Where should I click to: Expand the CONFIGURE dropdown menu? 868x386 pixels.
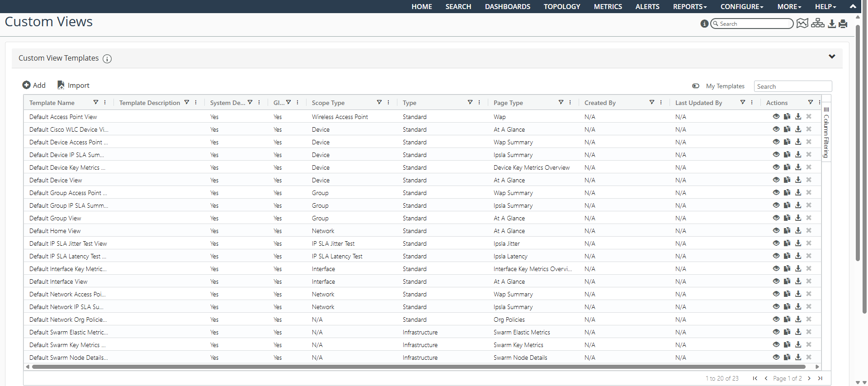coord(741,7)
